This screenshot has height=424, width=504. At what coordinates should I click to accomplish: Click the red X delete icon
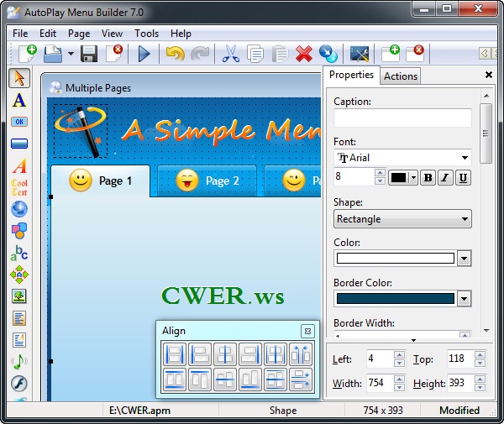coord(304,55)
